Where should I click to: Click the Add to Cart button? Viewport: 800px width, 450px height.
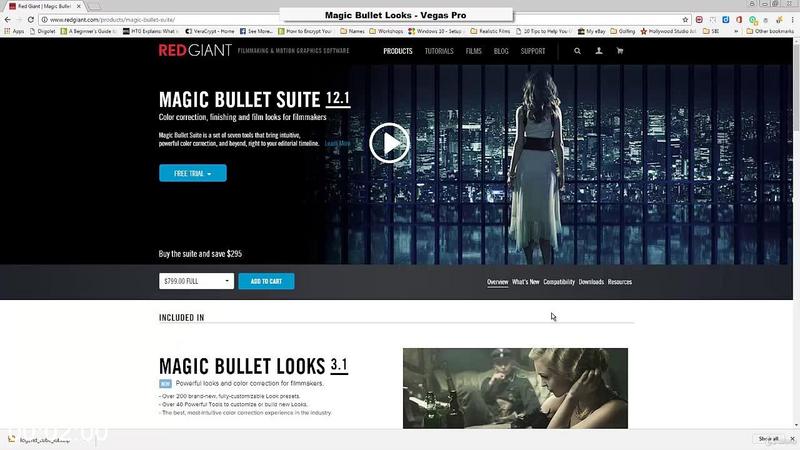pyautogui.click(x=266, y=281)
